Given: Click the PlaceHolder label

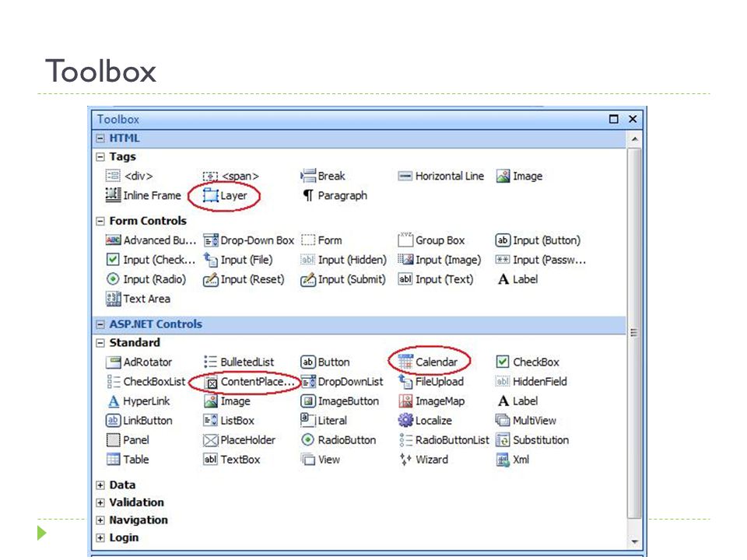Looking at the screenshot, I should pyautogui.click(x=247, y=440).
